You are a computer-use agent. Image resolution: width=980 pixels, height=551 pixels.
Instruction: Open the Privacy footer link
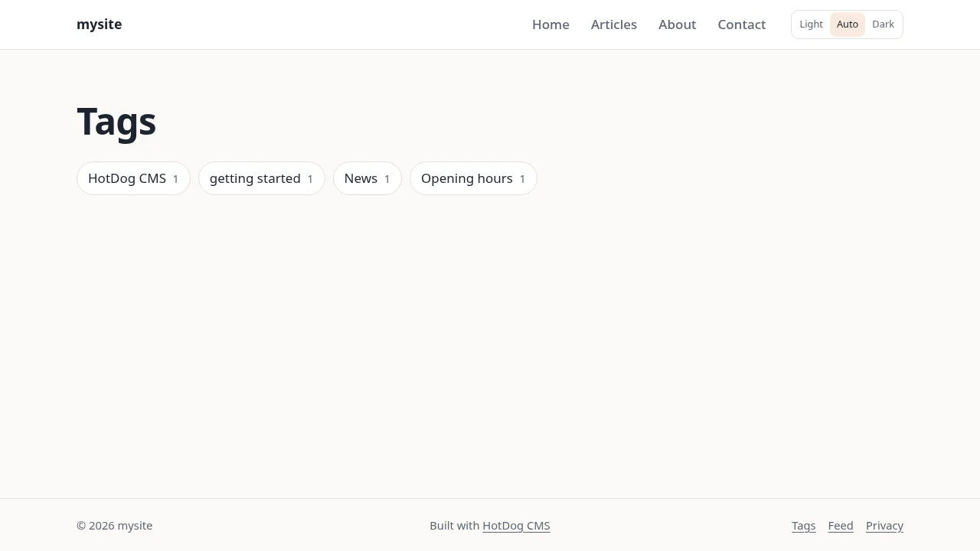pyautogui.click(x=884, y=526)
